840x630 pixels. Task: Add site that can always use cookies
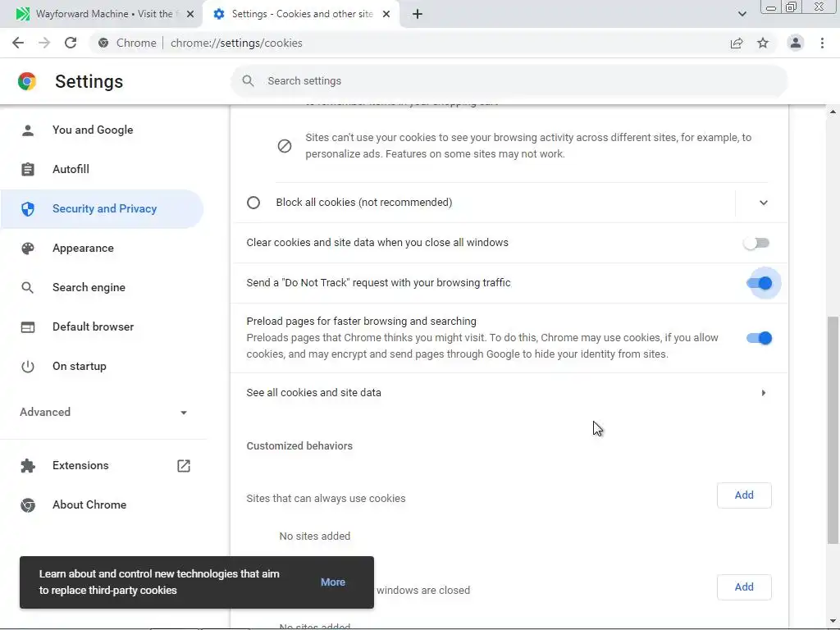[x=743, y=495]
